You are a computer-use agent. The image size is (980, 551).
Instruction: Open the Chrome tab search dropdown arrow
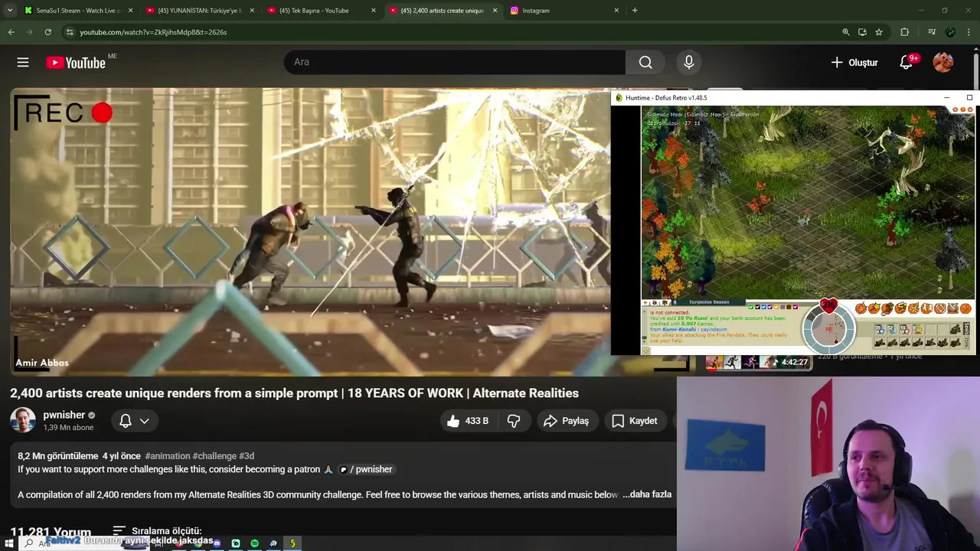(x=9, y=11)
